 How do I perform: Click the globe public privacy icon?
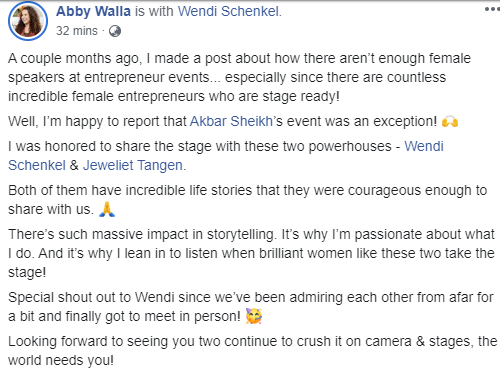point(115,31)
